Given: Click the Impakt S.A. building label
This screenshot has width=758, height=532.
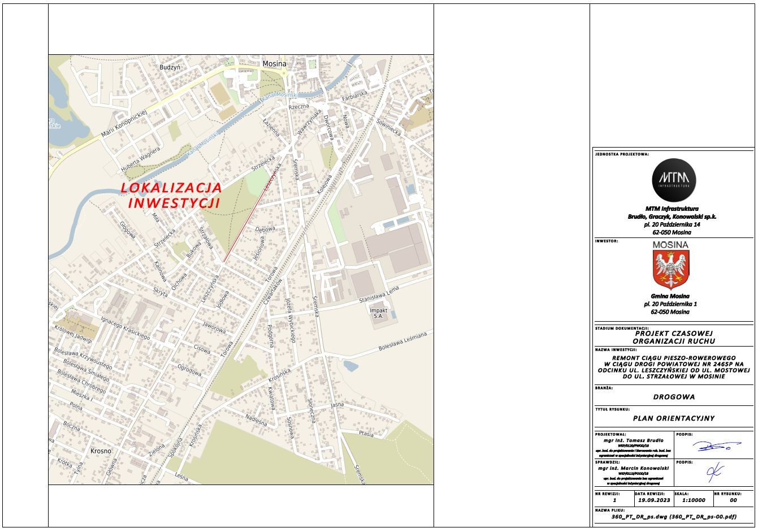Looking at the screenshot, I should point(378,313).
